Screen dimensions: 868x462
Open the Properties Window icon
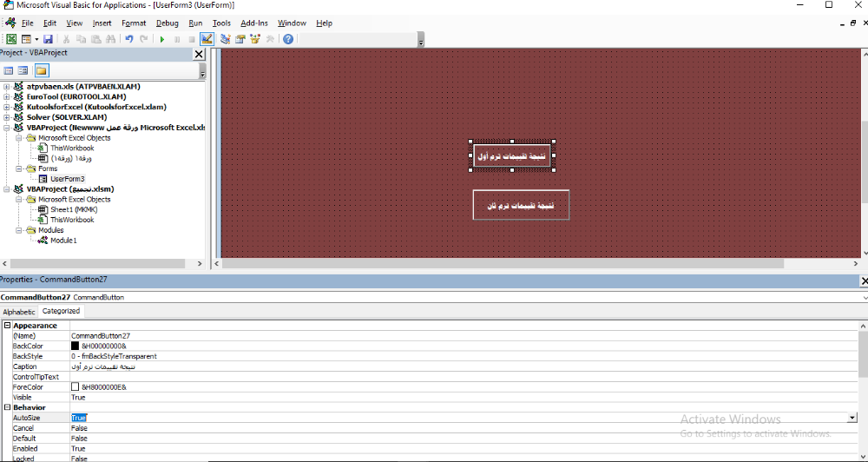pyautogui.click(x=240, y=39)
